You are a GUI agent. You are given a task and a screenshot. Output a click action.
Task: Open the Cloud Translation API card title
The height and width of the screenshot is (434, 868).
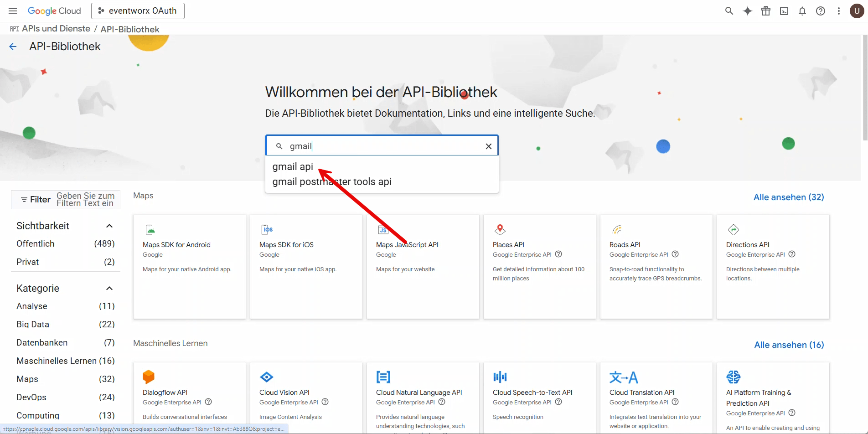[642, 393]
